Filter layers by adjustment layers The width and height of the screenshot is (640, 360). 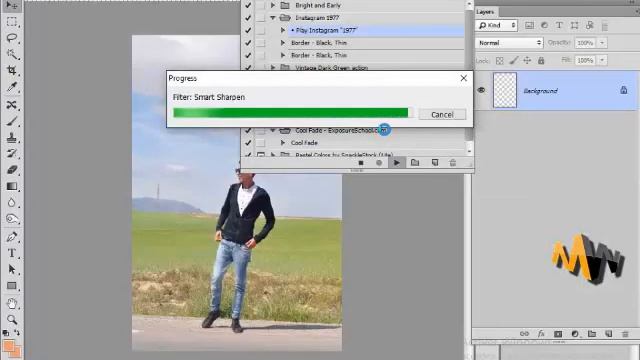pyautogui.click(x=544, y=25)
